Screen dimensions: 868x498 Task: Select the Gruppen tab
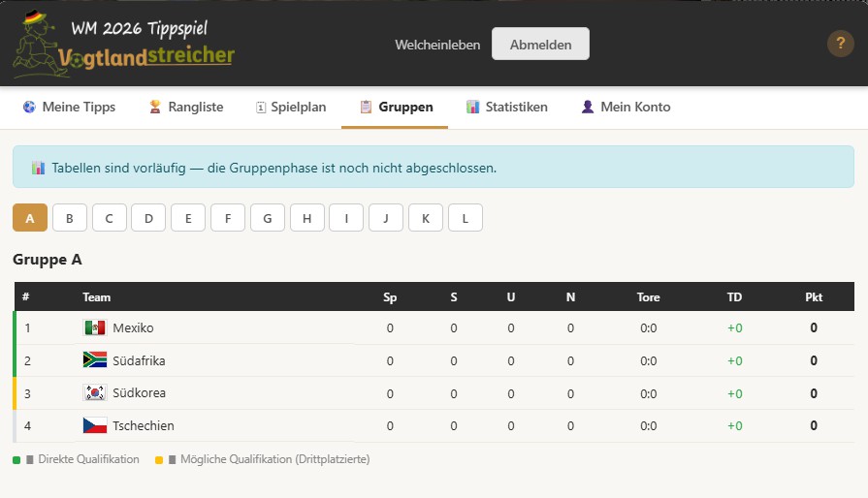[395, 108]
